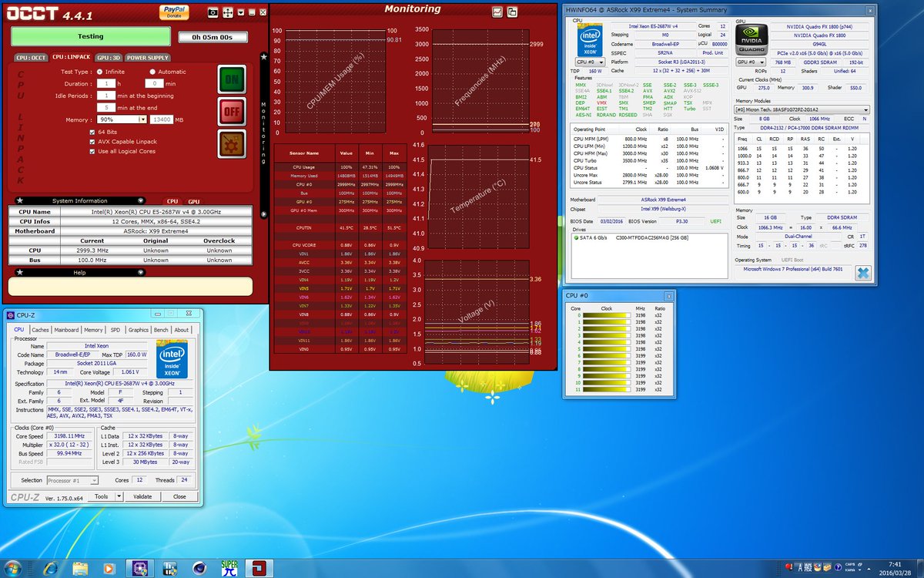Click the Intel Xeon logo in CPU-Z

pos(170,361)
